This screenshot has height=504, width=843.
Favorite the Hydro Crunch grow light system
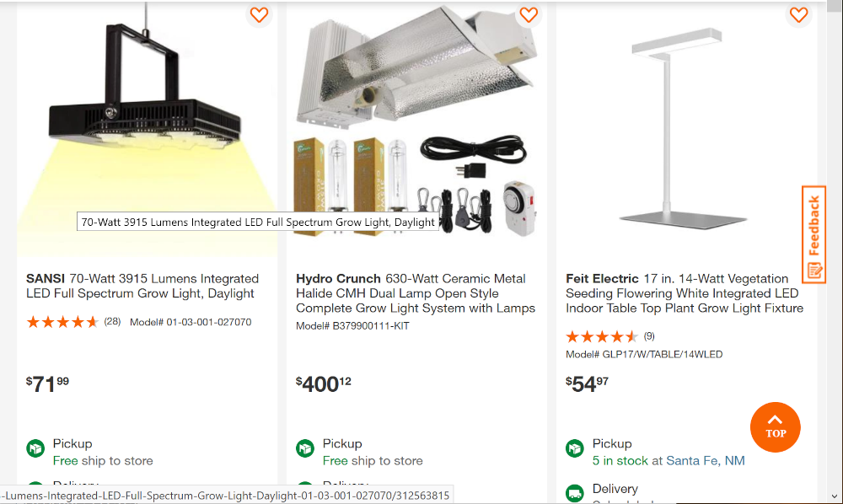click(529, 14)
